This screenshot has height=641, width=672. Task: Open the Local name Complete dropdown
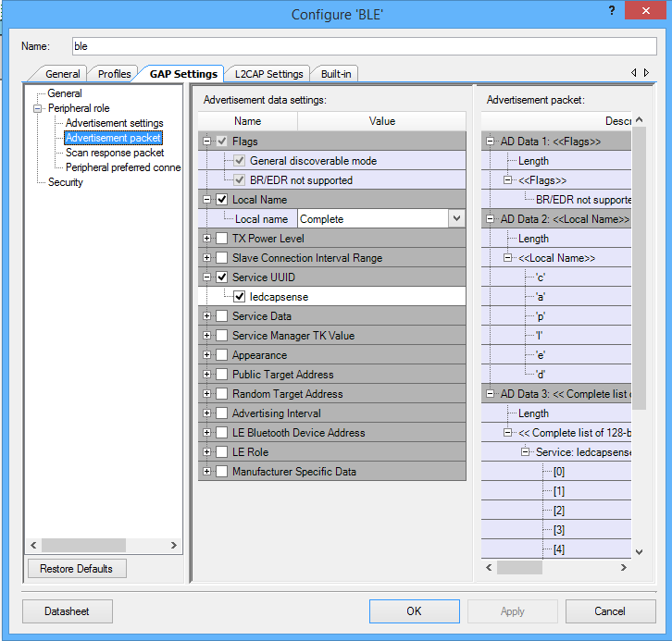click(x=456, y=219)
